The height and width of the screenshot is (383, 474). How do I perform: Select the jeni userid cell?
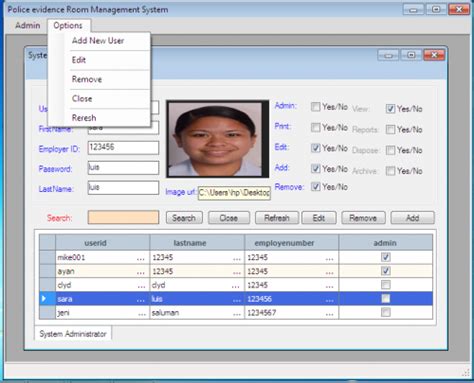point(102,312)
